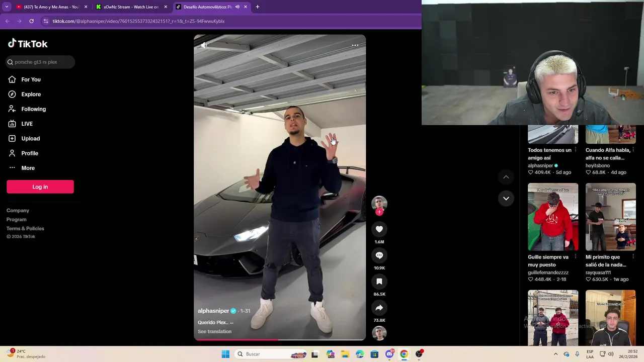This screenshot has height=362, width=644.
Task: Click the pink Log in button
Action: [40, 187]
